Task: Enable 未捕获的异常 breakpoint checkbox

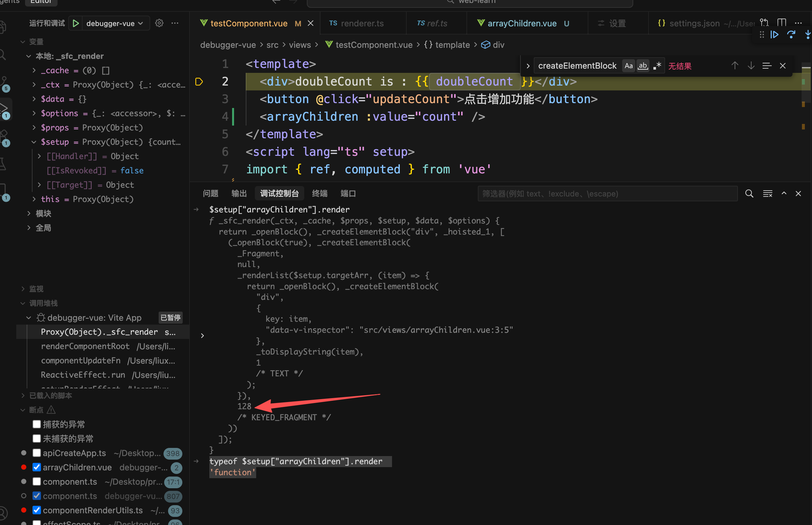Action: pos(36,438)
